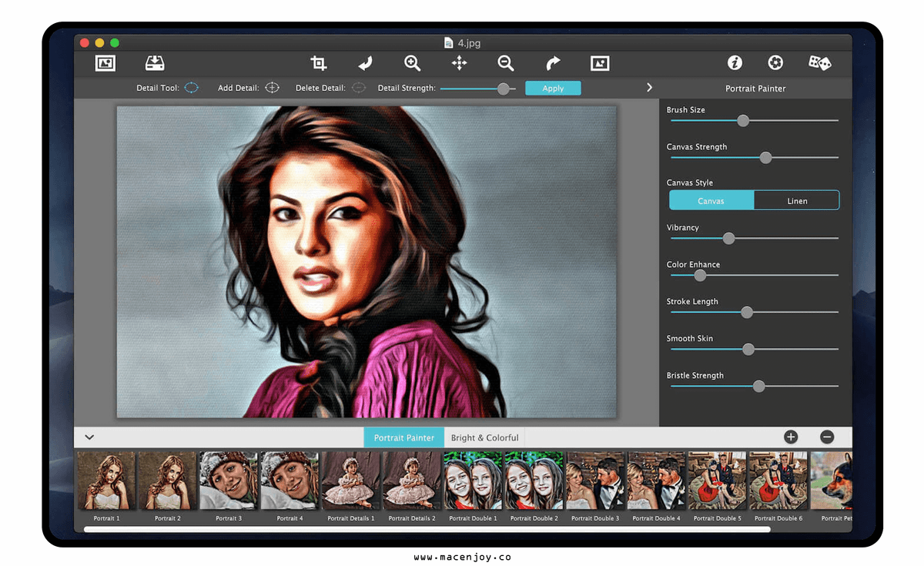The image size is (924, 566).
Task: Click the undo curved arrow icon
Action: [365, 63]
